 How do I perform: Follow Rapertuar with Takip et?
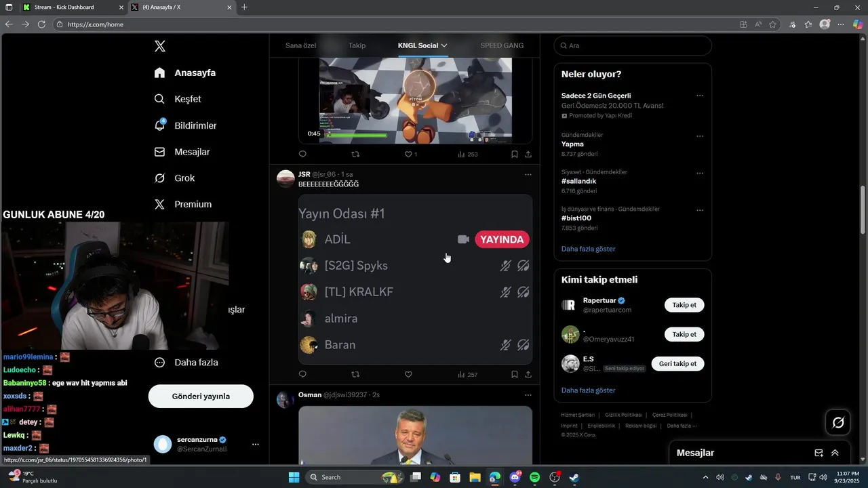684,305
